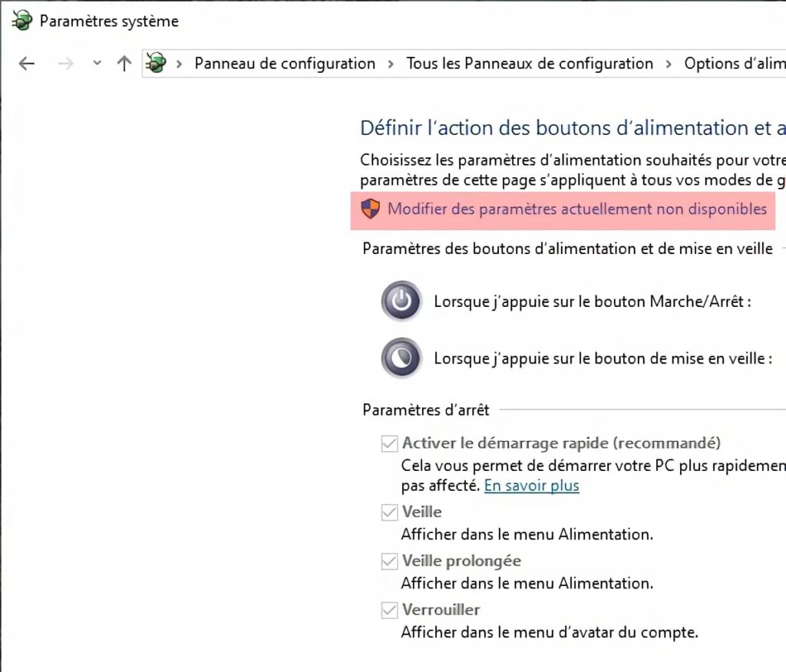This screenshot has height=672, width=786.
Task: Click the back navigation arrow
Action: (26, 64)
